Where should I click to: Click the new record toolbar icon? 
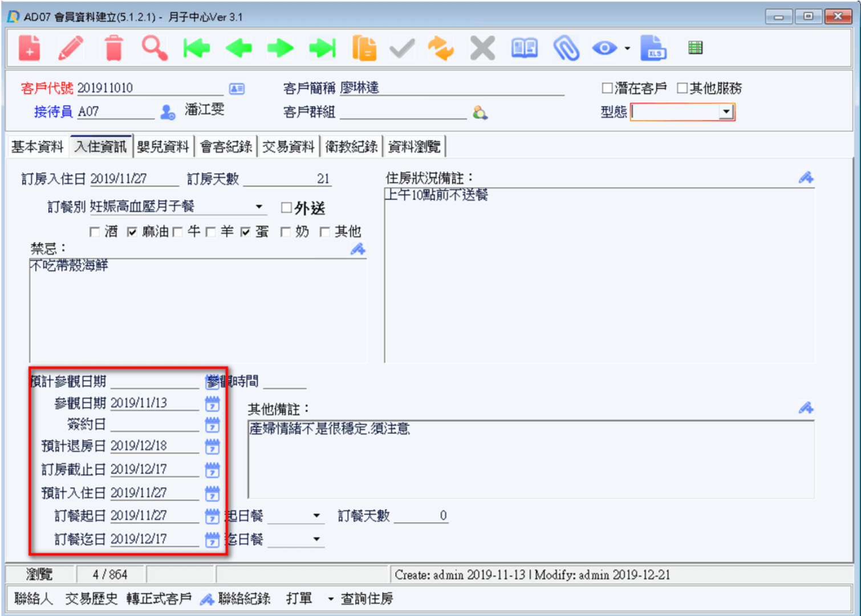pos(29,48)
